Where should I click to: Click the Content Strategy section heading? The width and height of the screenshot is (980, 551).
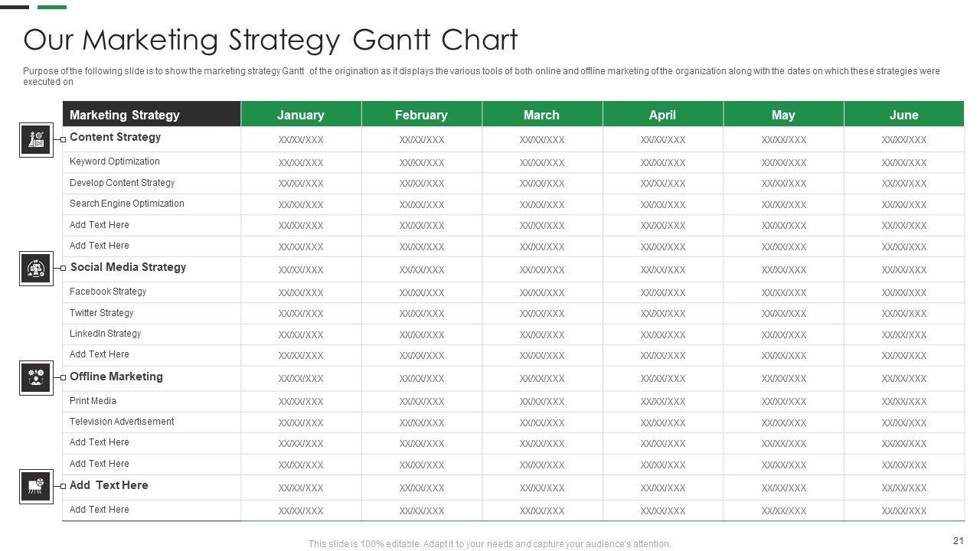click(115, 137)
